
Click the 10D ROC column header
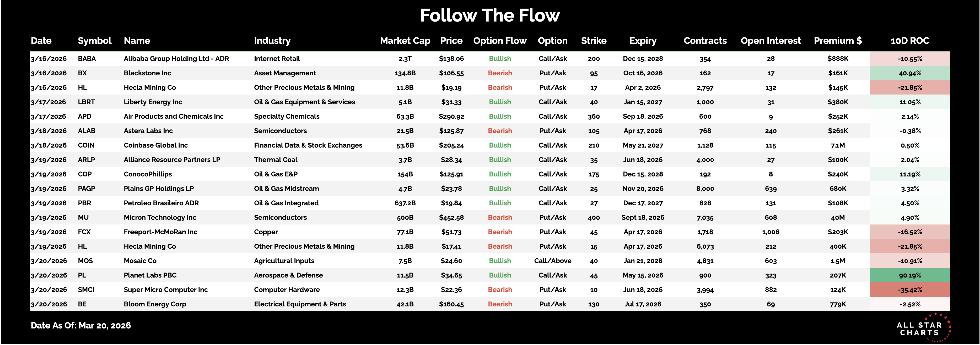(x=910, y=41)
